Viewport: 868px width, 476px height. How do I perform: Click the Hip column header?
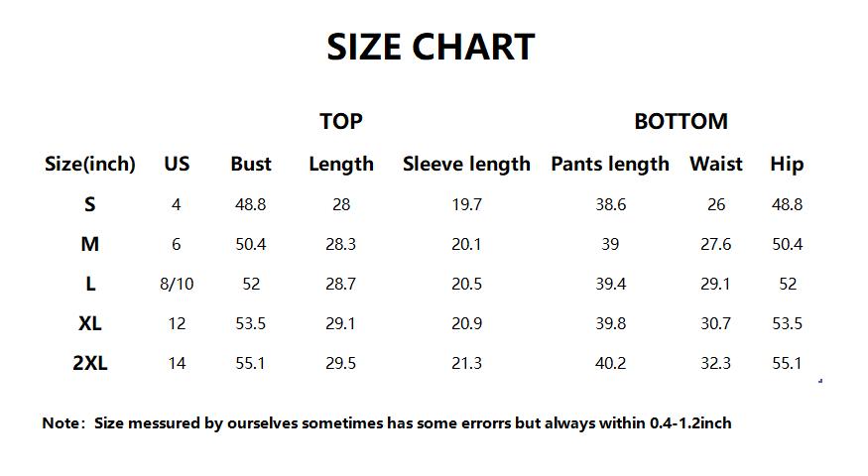click(787, 165)
